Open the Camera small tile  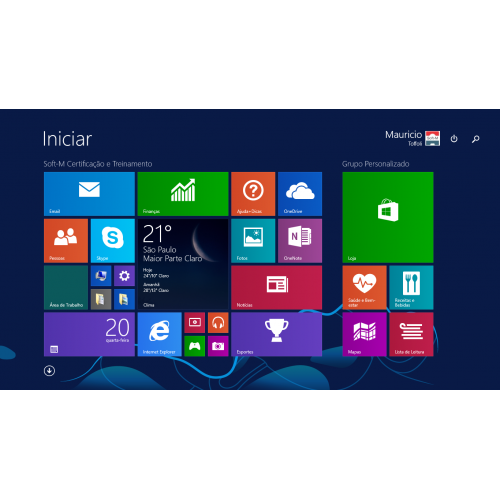point(218,346)
